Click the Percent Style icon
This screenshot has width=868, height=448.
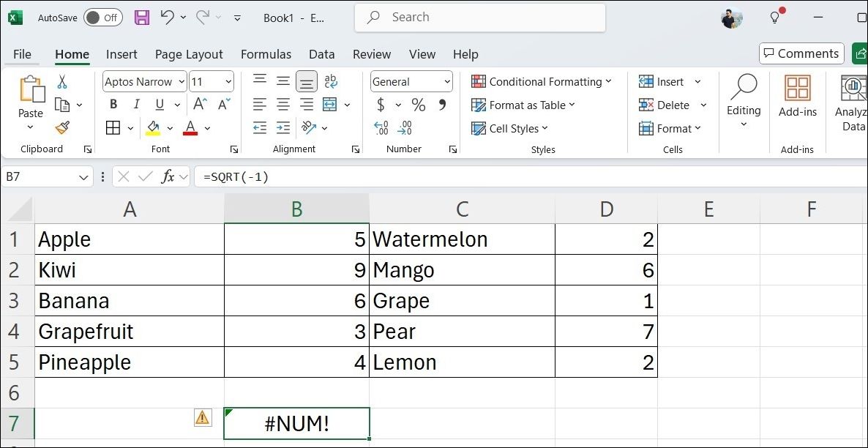pyautogui.click(x=418, y=105)
